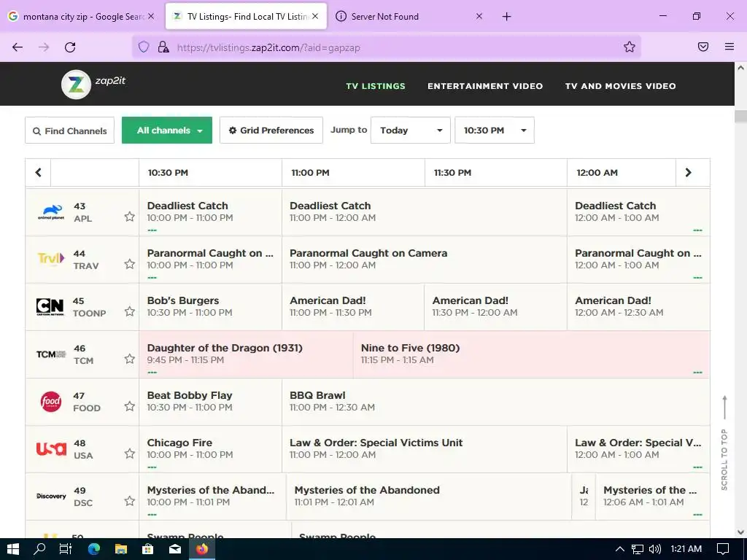Close the montana city zip tab
747x560 pixels.
151,16
